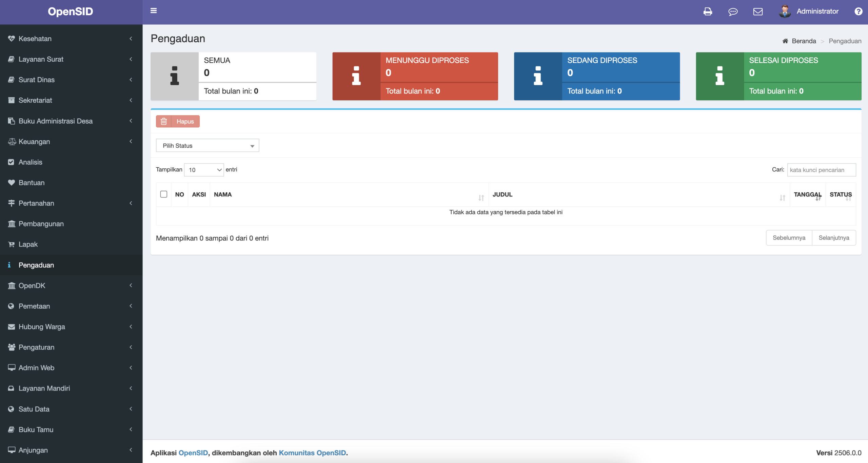Image resolution: width=868 pixels, height=463 pixels.
Task: Click the Selanjutnya pagination button
Action: point(834,238)
